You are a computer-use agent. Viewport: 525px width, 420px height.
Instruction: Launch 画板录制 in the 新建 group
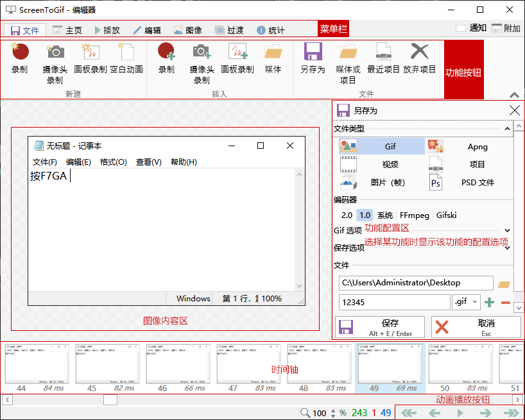click(x=90, y=58)
